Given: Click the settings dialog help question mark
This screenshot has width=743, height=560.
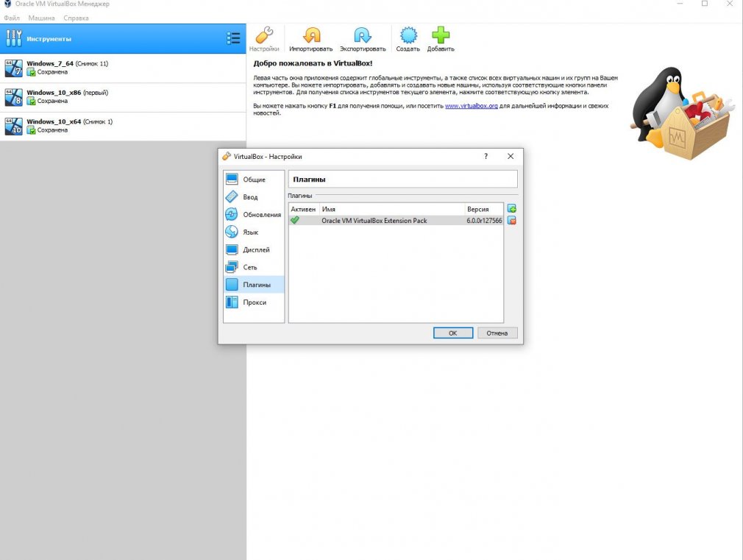Looking at the screenshot, I should pyautogui.click(x=486, y=156).
